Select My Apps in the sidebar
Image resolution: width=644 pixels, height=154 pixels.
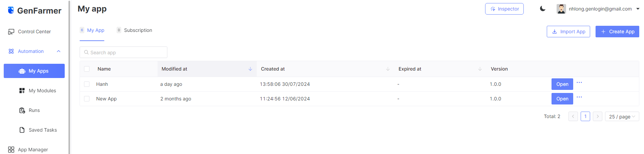(34, 71)
